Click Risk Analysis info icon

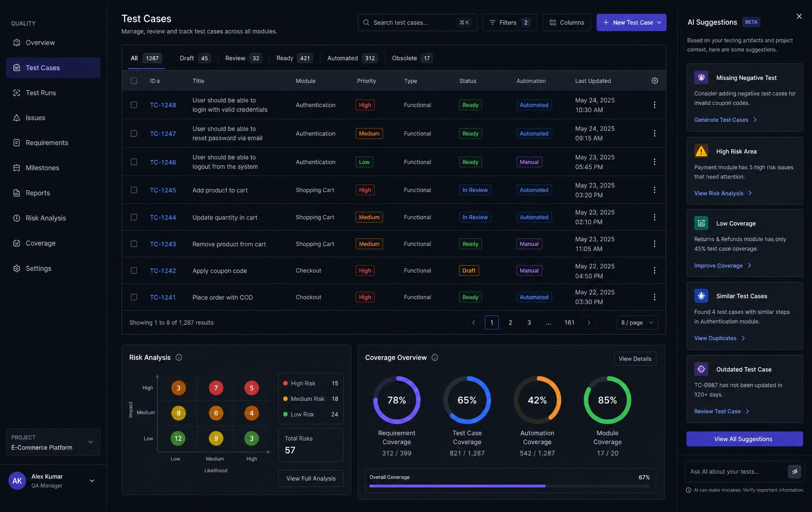pyautogui.click(x=179, y=358)
